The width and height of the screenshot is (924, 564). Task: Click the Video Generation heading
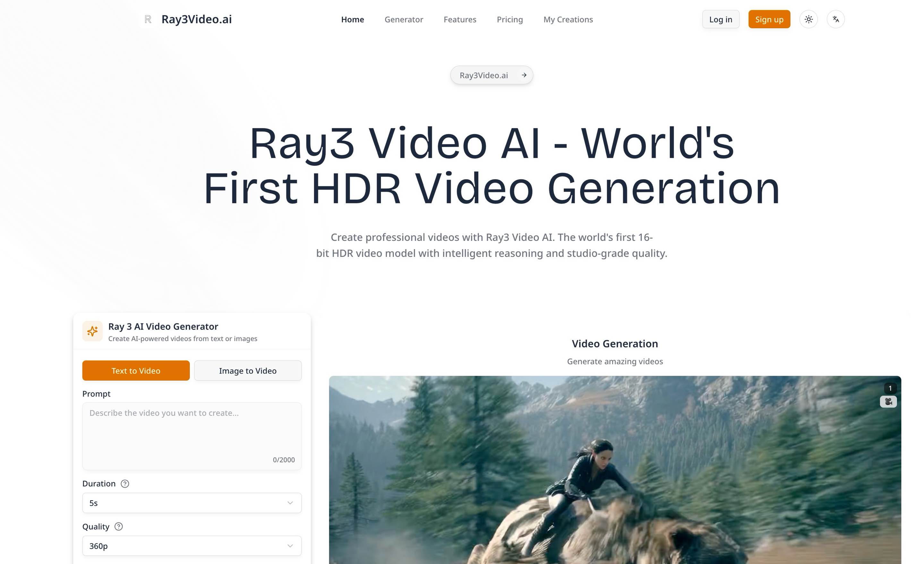click(x=615, y=343)
